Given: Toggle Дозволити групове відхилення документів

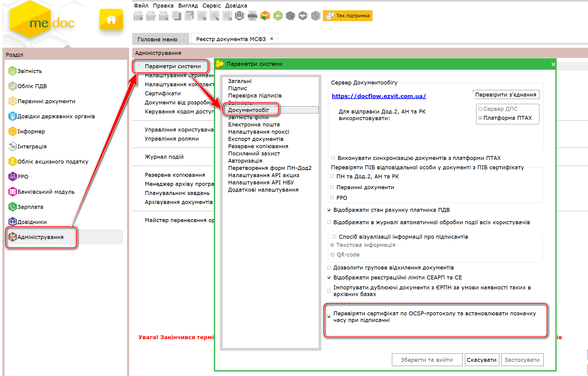Looking at the screenshot, I should pos(329,268).
